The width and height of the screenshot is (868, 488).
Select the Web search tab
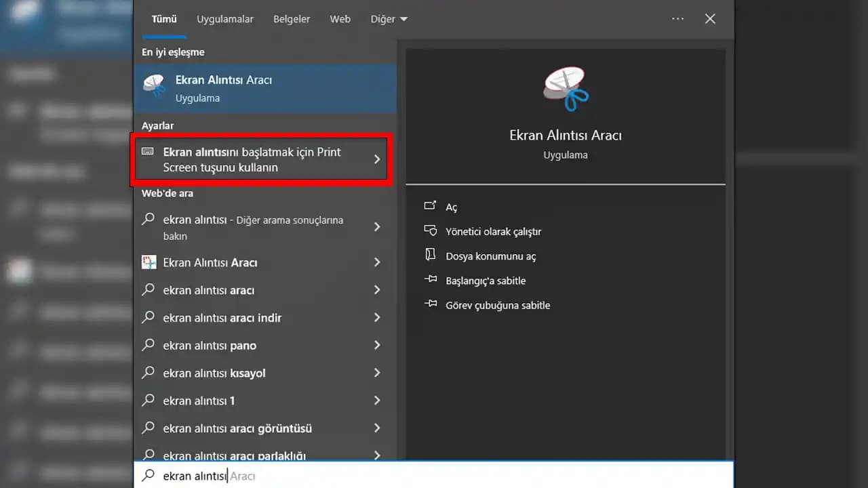(x=340, y=19)
